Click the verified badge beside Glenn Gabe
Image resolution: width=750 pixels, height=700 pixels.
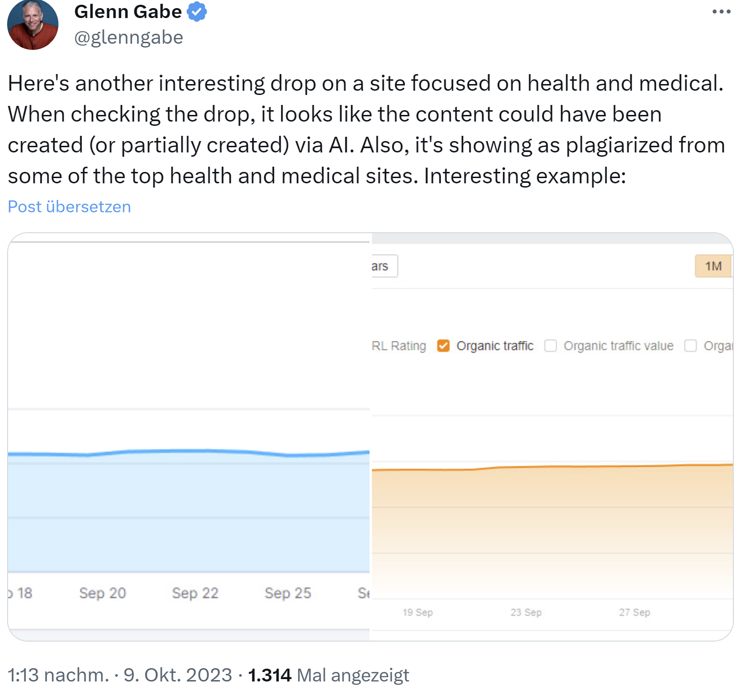197,12
